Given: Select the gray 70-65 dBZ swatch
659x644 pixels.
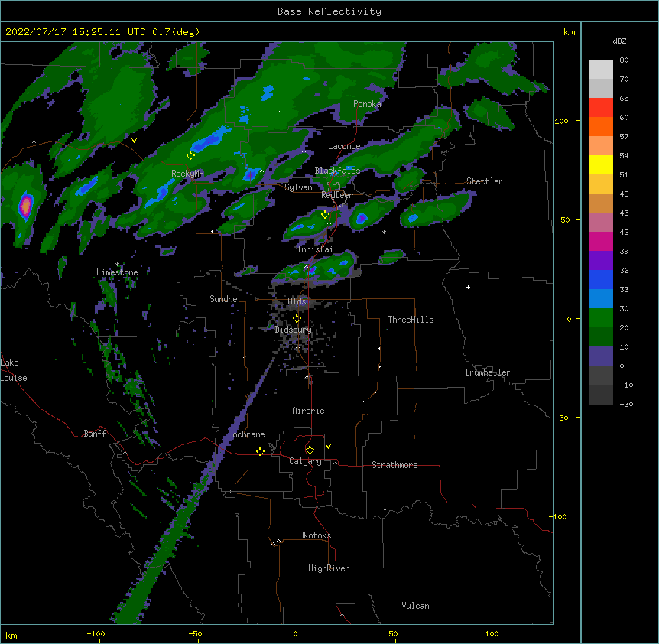Looking at the screenshot, I should pyautogui.click(x=601, y=89).
